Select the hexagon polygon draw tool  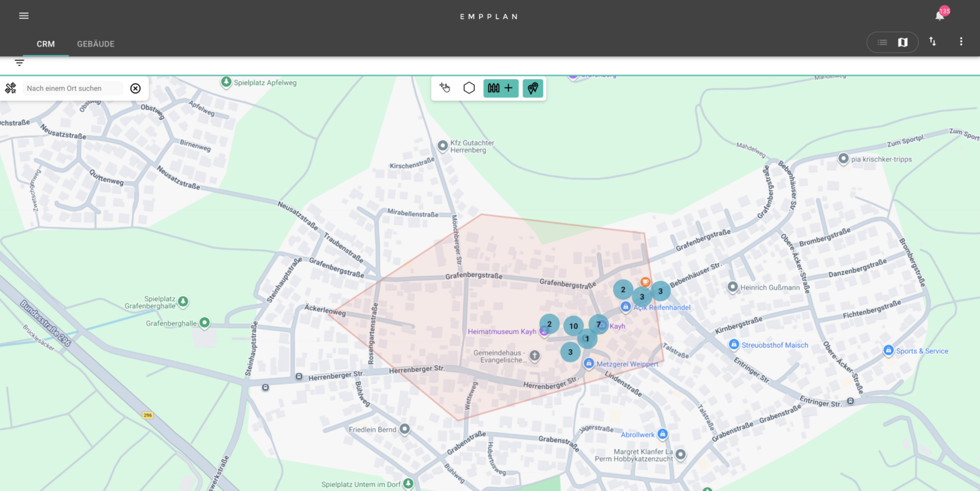(469, 88)
